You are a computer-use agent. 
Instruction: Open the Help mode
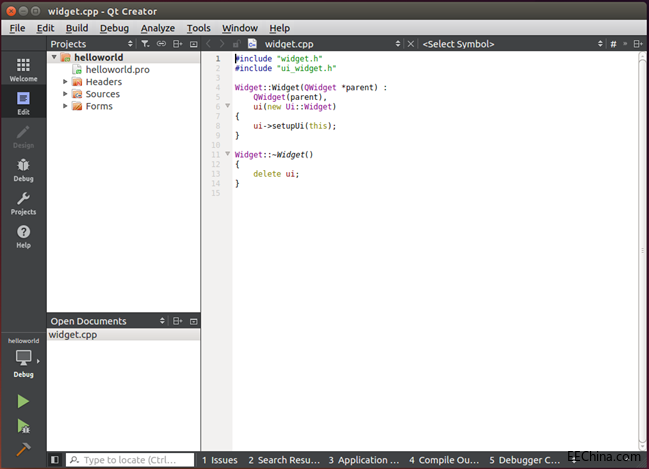click(23, 236)
